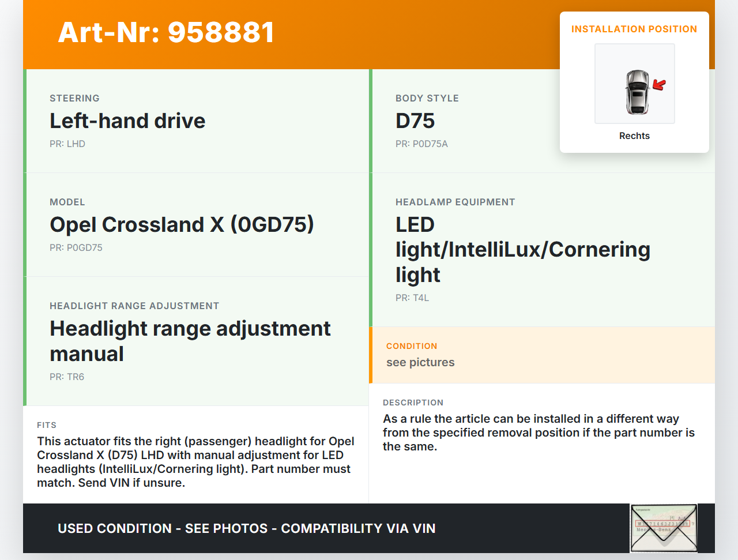
Task: Click the PR: T4L code
Action: coord(412,298)
